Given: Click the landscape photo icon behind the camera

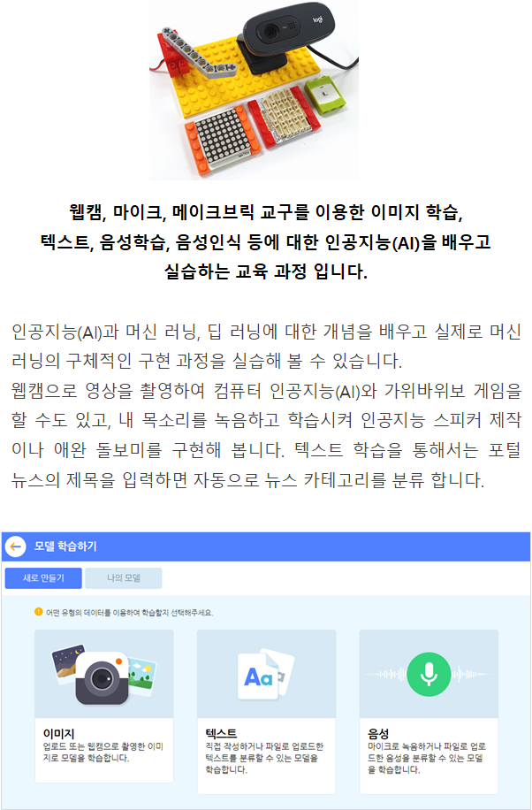Looking at the screenshot, I should (141, 676).
